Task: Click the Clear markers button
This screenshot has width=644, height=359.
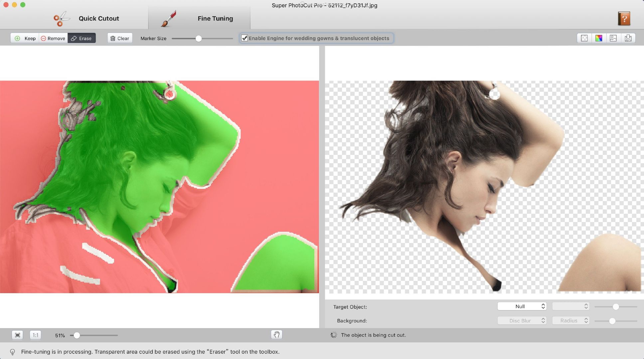Action: 119,38
